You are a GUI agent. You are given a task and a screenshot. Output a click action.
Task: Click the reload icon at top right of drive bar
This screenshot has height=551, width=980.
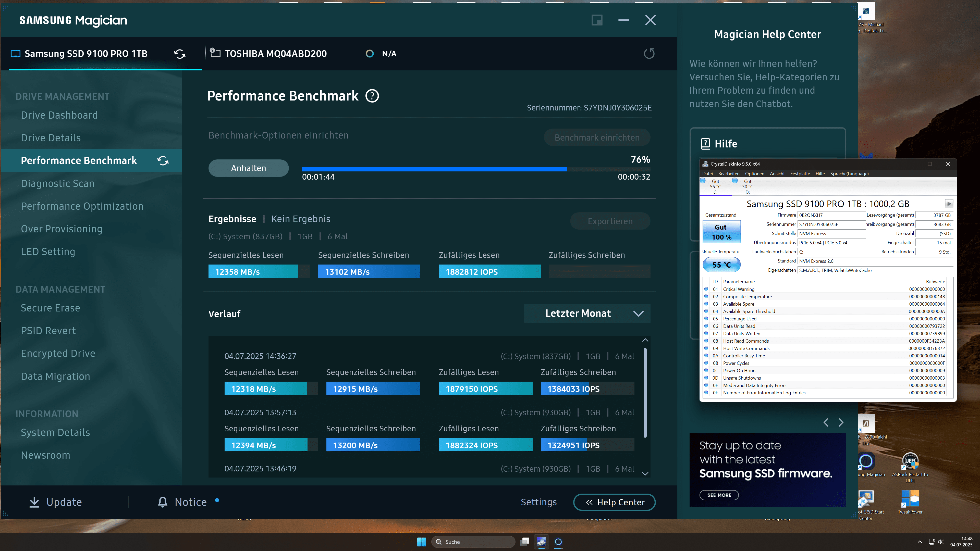coord(649,54)
